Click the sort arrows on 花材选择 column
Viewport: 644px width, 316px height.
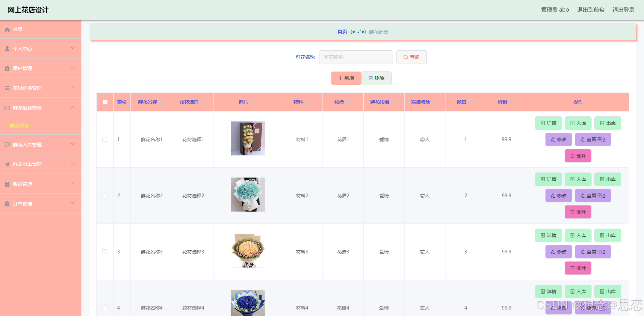[203, 102]
